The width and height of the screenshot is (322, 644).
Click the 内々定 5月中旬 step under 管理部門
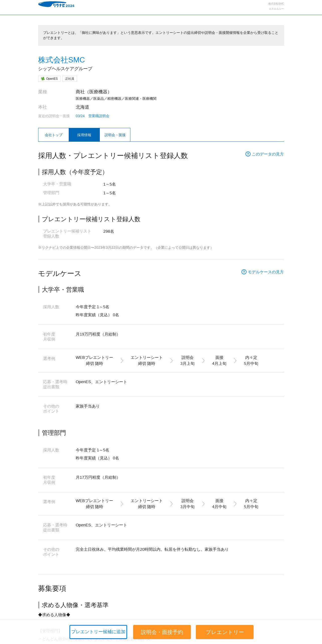coord(251,504)
